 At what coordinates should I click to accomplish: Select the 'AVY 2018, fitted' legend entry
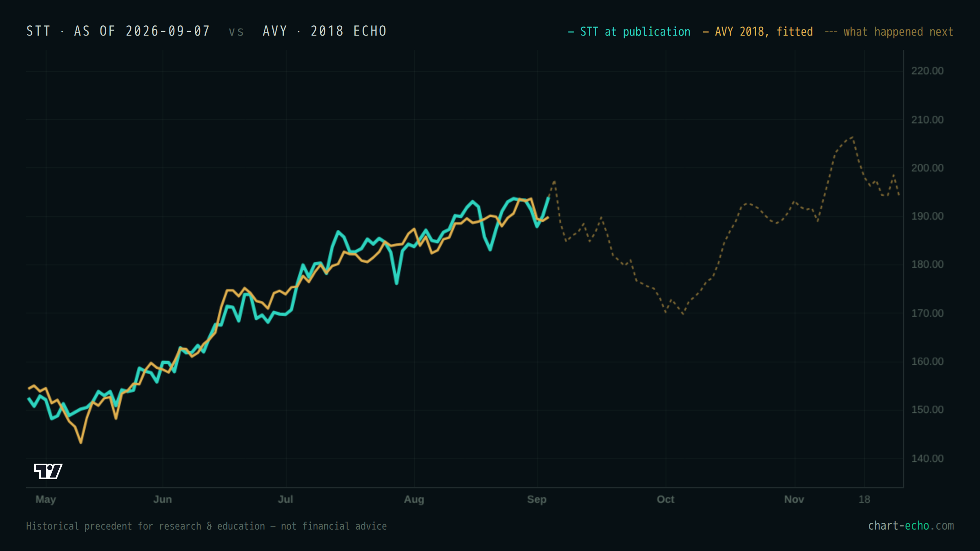[x=758, y=32]
